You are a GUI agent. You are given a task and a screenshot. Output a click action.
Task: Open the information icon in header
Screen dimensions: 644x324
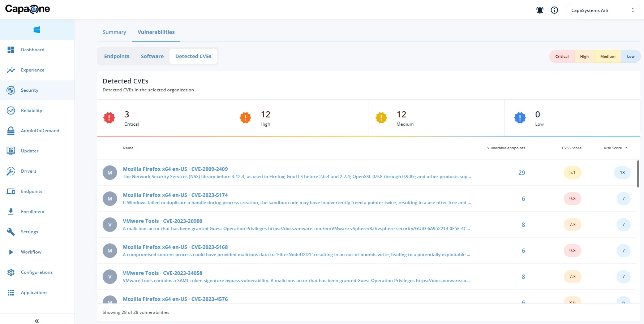[x=554, y=10]
